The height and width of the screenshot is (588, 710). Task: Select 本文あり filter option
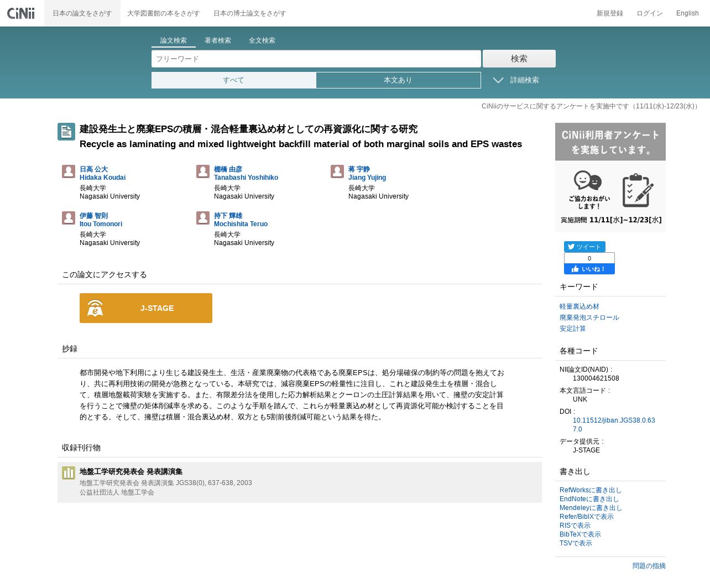tap(398, 80)
